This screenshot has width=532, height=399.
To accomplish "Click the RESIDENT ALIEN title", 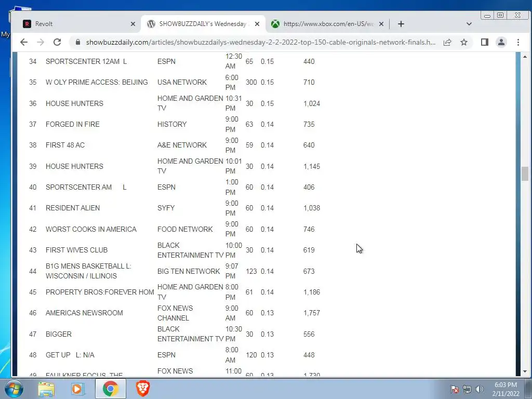I will point(73,208).
